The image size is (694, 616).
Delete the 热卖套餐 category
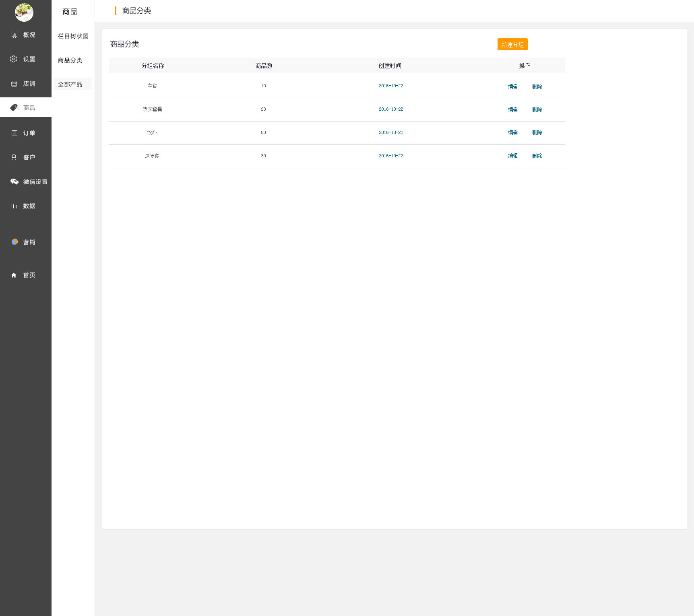tap(537, 109)
